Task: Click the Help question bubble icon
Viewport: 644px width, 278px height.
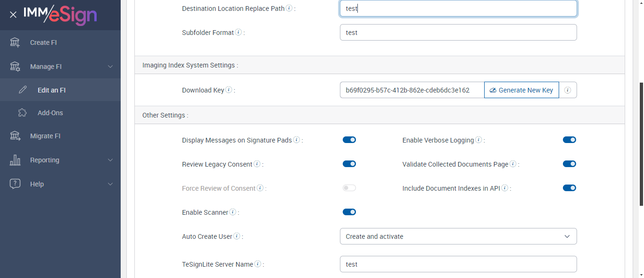Action: (x=15, y=184)
